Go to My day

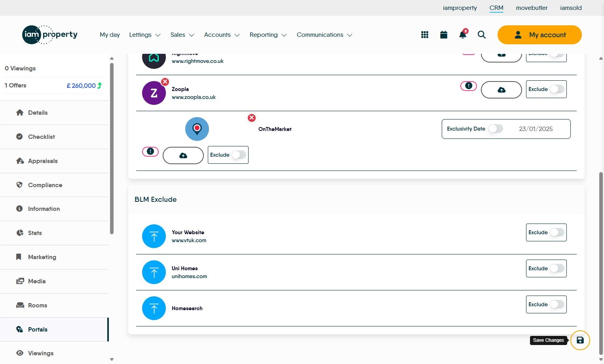point(110,35)
